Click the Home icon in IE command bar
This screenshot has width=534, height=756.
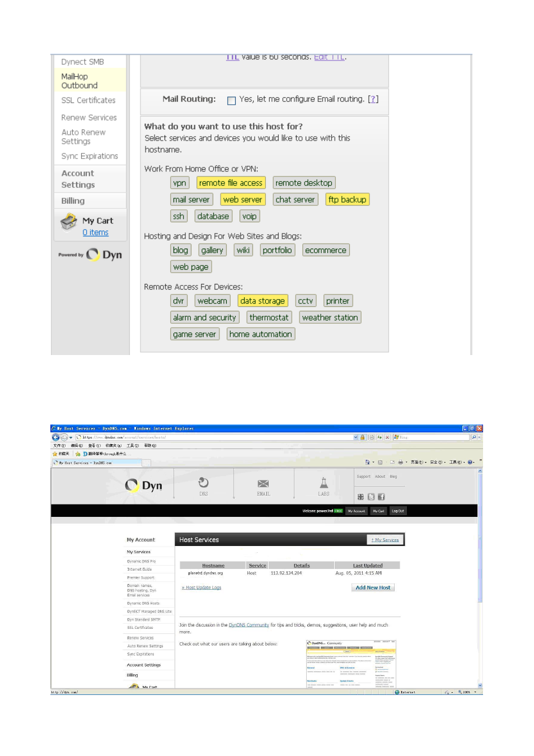pos(368,462)
